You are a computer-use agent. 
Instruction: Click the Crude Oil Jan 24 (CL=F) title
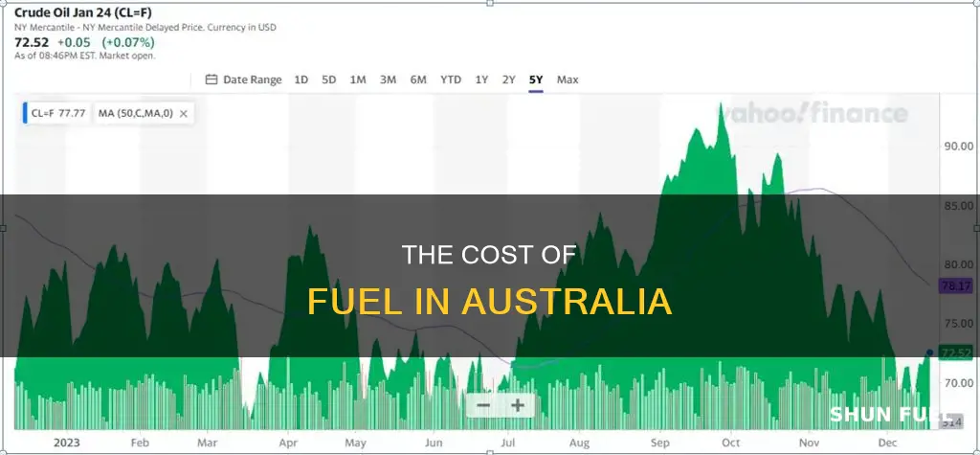pyautogui.click(x=82, y=12)
